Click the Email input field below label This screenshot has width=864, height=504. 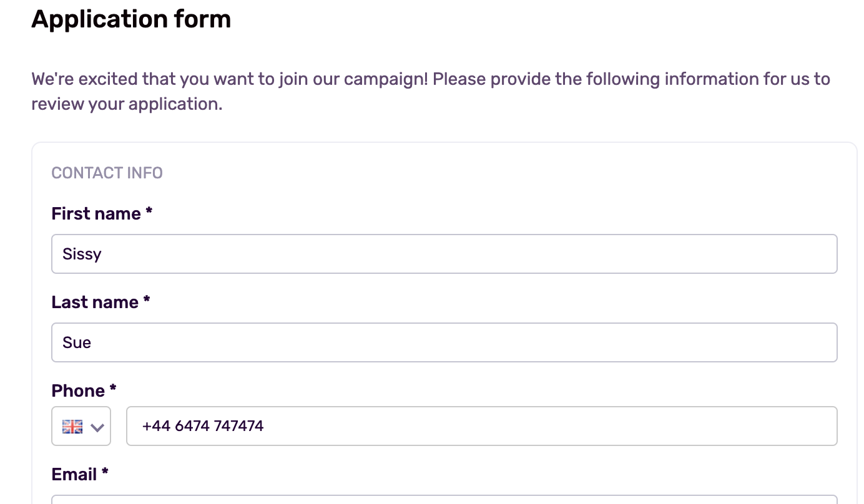pyautogui.click(x=444, y=499)
